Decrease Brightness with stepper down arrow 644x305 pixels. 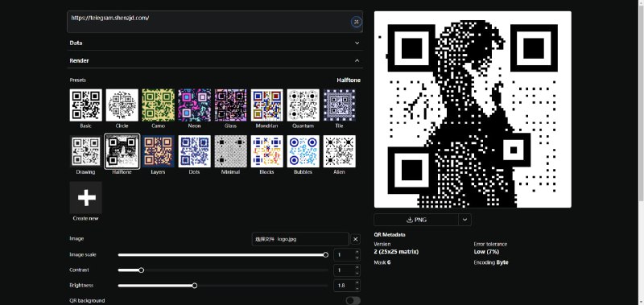357,288
